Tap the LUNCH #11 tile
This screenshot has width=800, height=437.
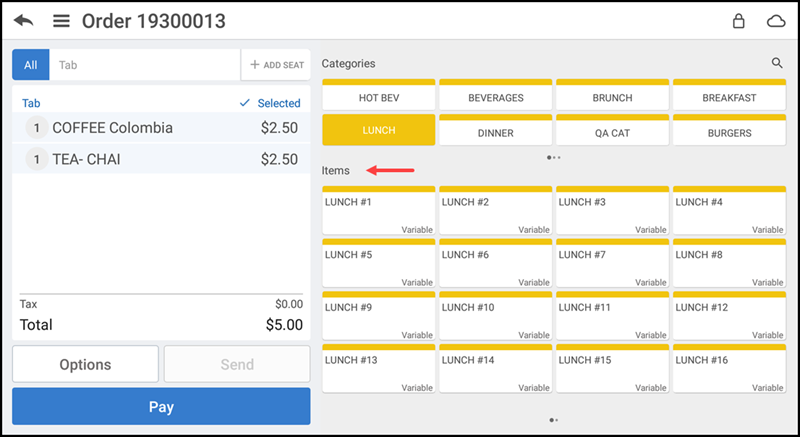coord(612,316)
